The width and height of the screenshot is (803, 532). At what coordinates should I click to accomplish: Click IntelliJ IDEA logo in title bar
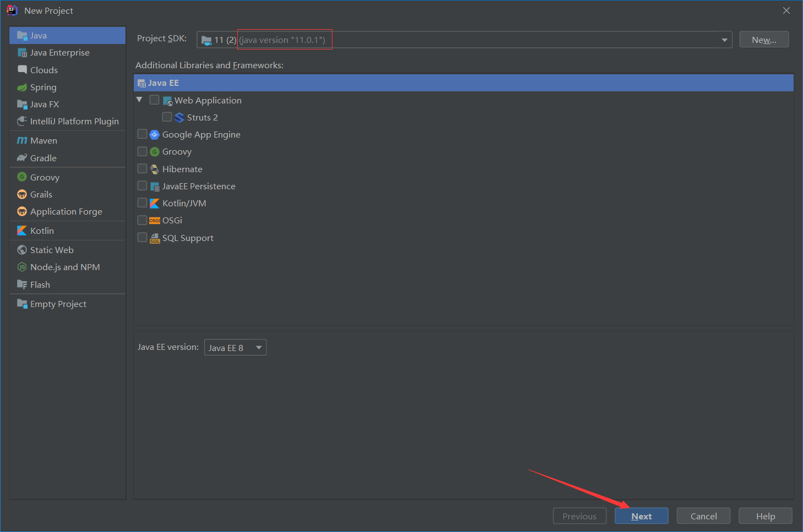(x=12, y=10)
